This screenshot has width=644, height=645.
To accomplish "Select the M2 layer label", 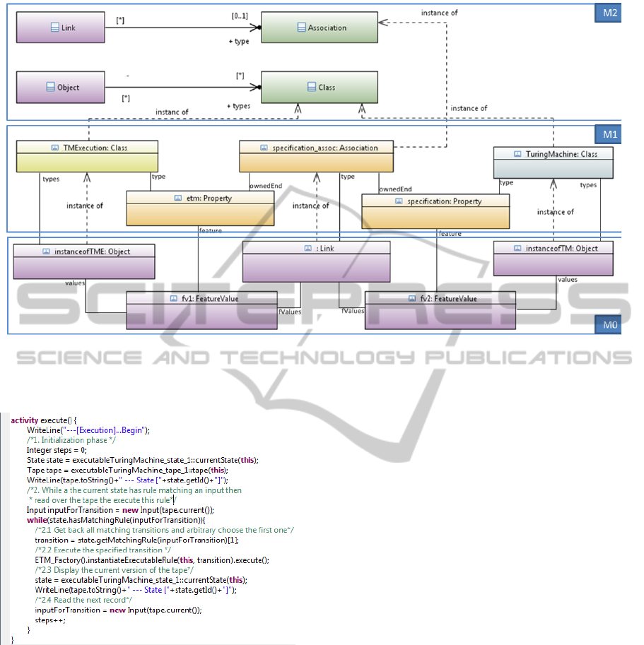I will pyautogui.click(x=608, y=15).
